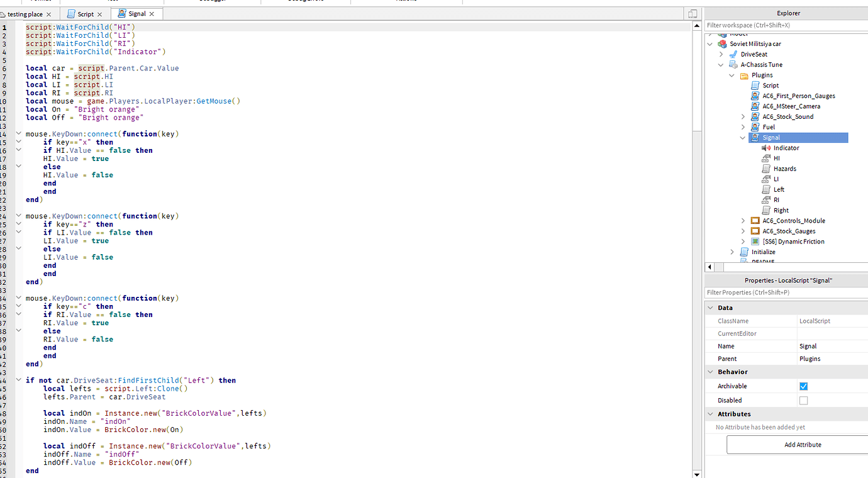Viewport: 868px width, 478px height.
Task: Enable the Disabled checkbox
Action: click(x=803, y=400)
